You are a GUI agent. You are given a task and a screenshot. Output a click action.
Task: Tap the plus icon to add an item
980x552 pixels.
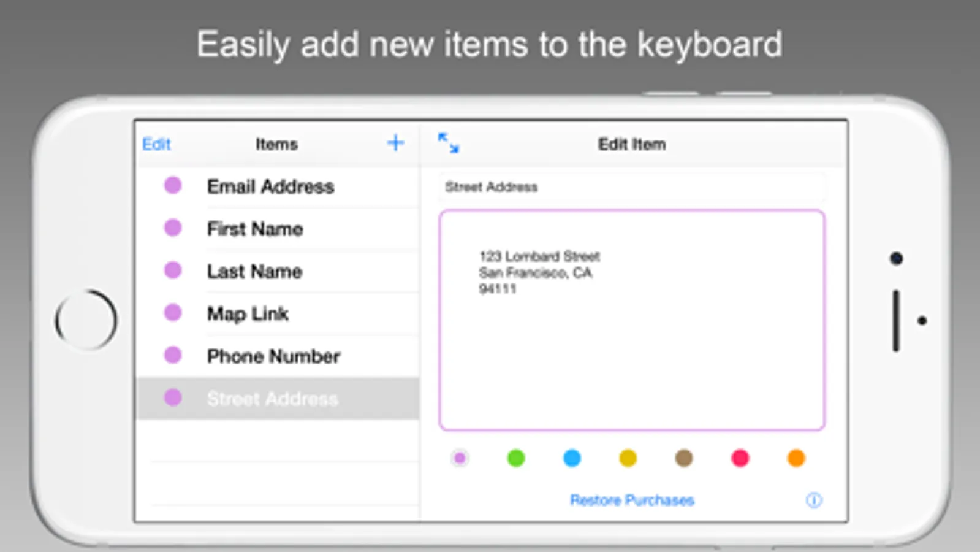[396, 143]
